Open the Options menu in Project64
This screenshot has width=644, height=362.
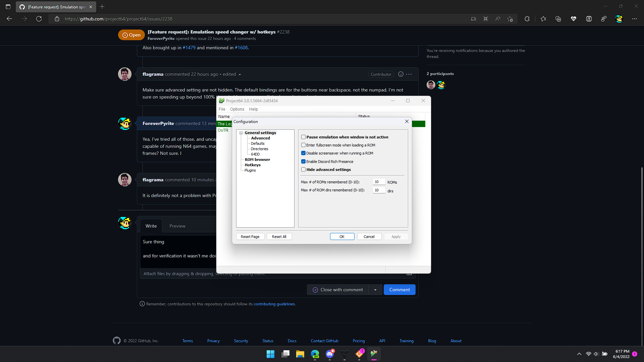coord(237,109)
